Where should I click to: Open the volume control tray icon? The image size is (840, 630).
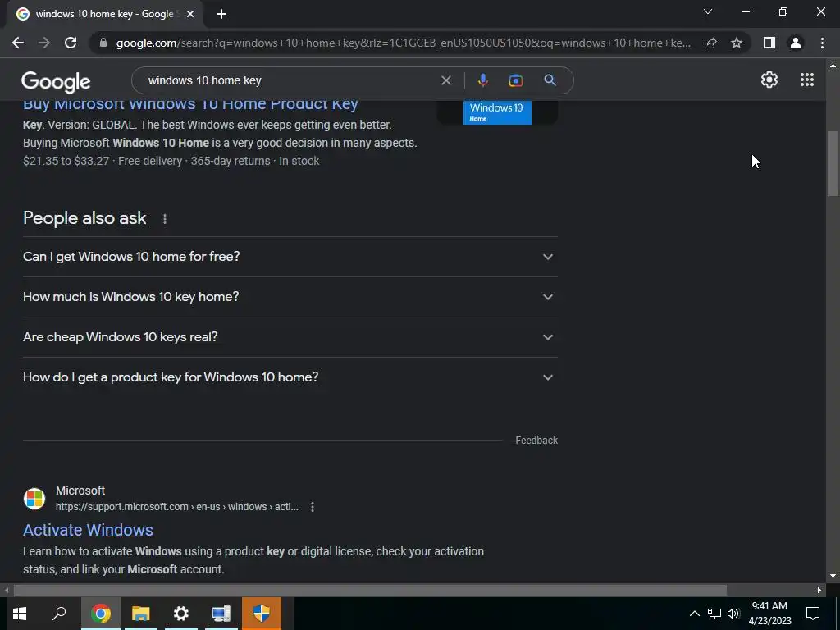[733, 614]
